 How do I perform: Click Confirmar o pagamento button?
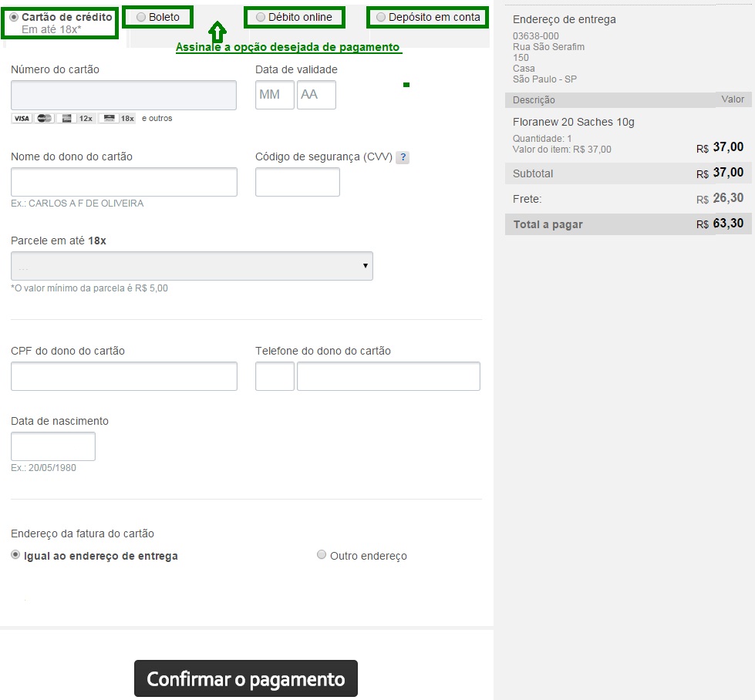(x=245, y=678)
